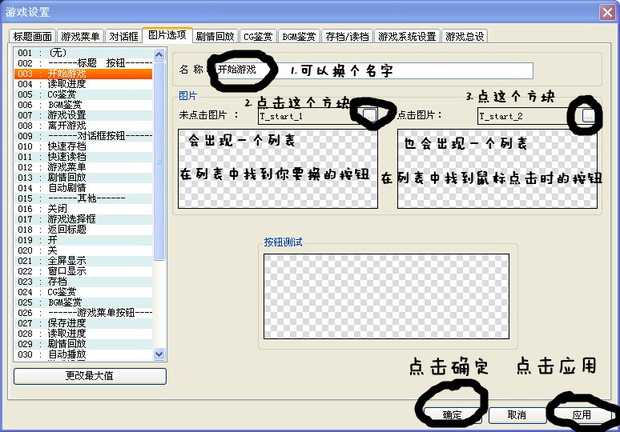Select list item 012 游戏菜单
This screenshot has width=620, height=432.
pyautogui.click(x=83, y=167)
